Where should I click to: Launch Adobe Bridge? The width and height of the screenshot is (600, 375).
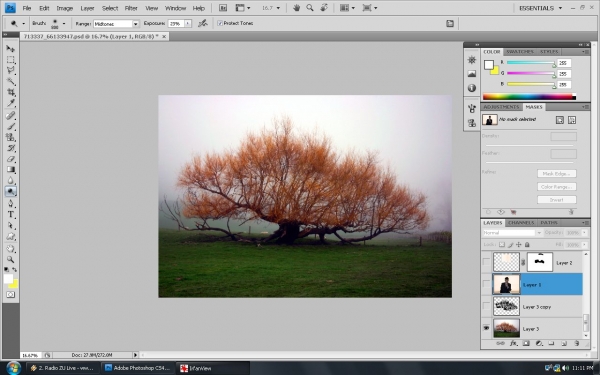coord(223,8)
